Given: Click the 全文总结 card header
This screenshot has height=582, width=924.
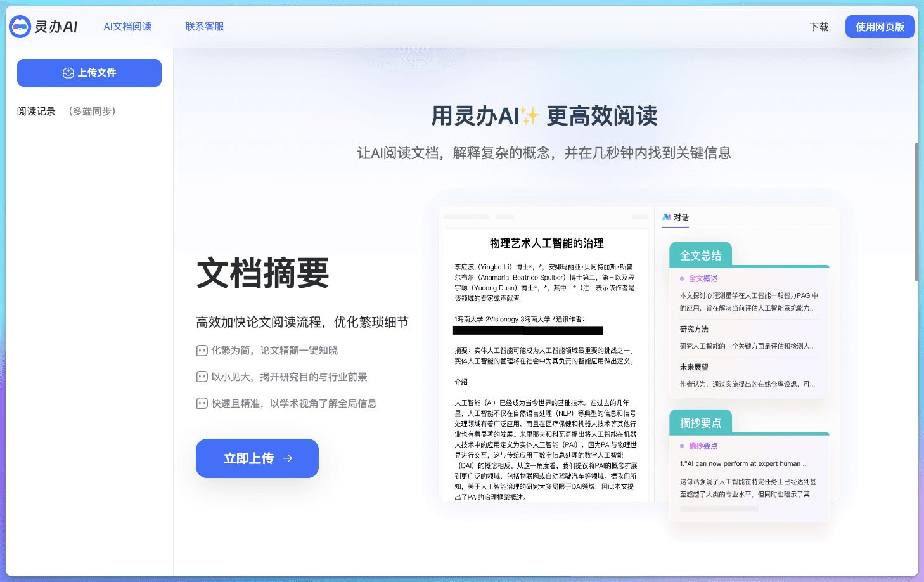Looking at the screenshot, I should coord(700,255).
